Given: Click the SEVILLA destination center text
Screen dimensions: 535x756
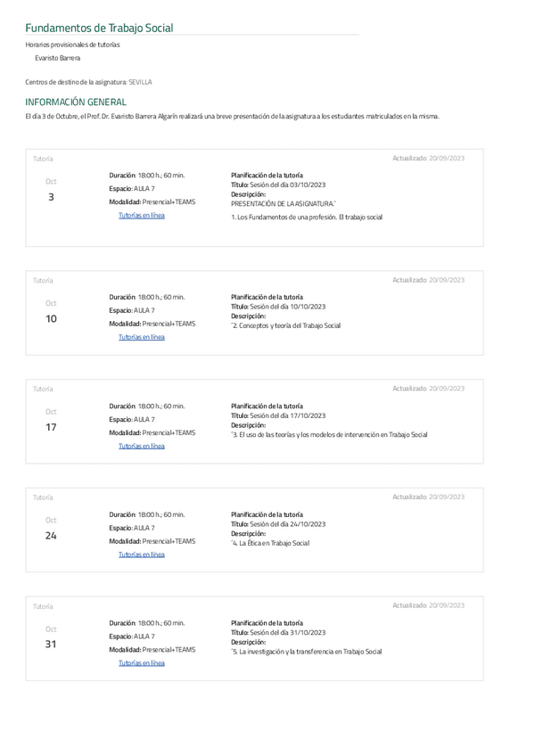Looking at the screenshot, I should (140, 82).
